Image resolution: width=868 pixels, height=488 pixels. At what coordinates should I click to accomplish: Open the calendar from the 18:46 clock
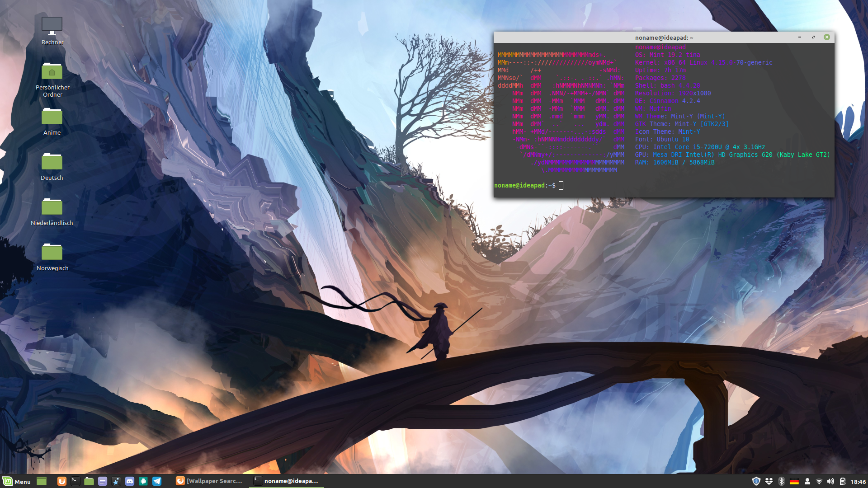point(858,482)
